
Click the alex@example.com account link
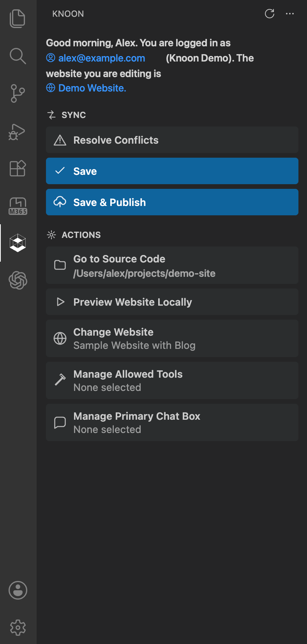click(102, 58)
